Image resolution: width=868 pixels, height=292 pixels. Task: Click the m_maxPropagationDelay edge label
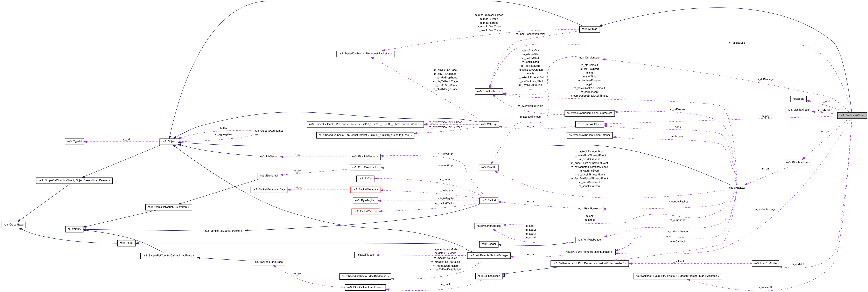[530, 34]
